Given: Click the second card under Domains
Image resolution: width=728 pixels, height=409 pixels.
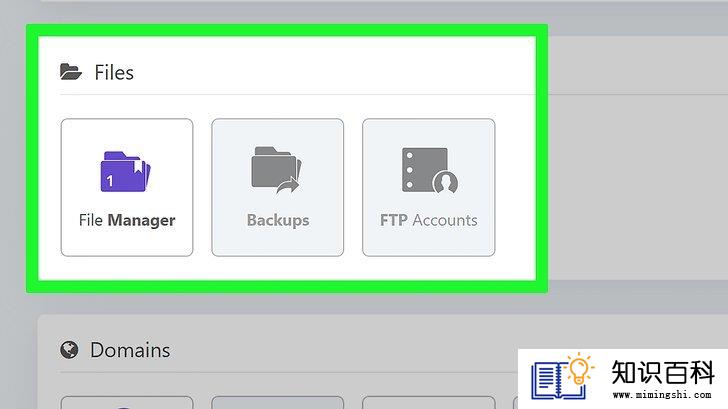Looking at the screenshot, I should pos(278,402).
